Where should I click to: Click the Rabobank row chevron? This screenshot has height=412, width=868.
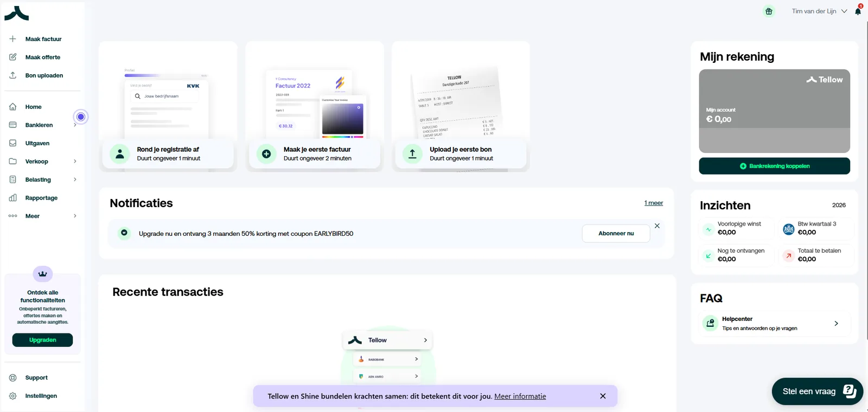(x=416, y=359)
